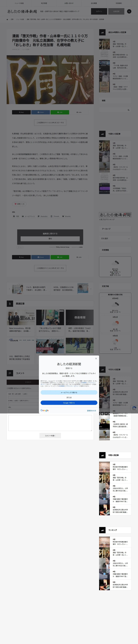Open 会社概要 top menu
This screenshot has height=644, width=138.
[x=94, y=3]
